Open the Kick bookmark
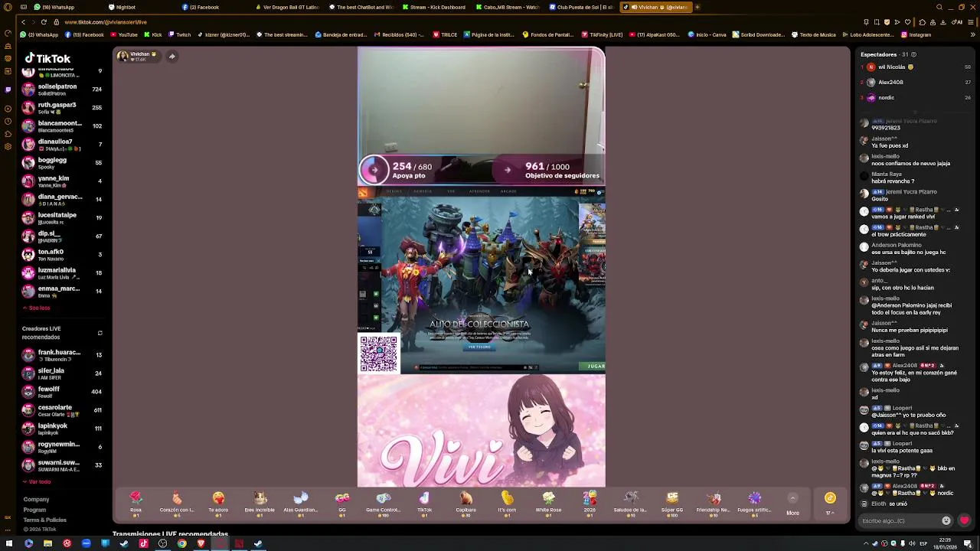This screenshot has height=551, width=980. [153, 34]
